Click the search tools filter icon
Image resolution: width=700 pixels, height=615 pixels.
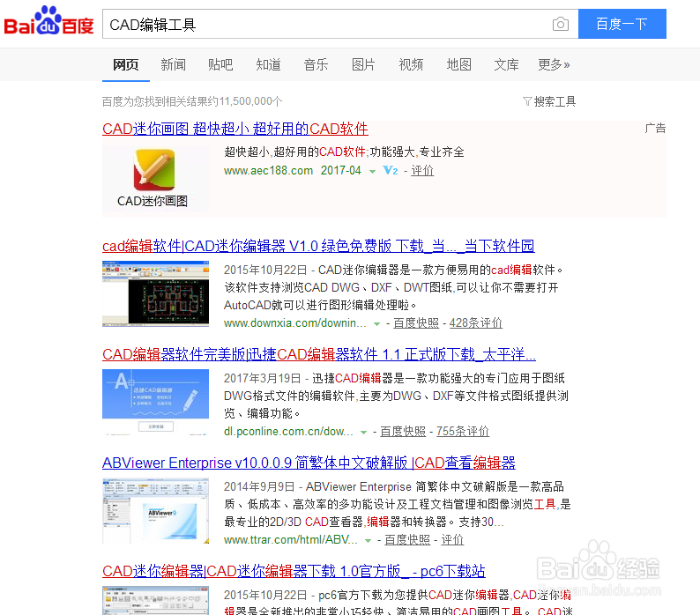(527, 101)
